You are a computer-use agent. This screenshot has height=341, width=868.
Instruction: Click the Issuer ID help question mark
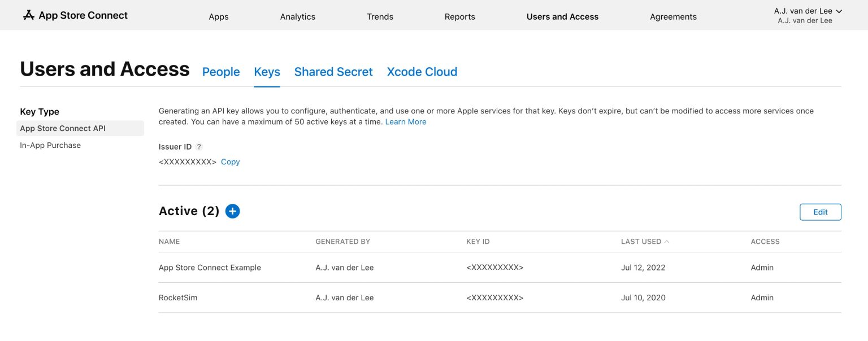click(199, 147)
